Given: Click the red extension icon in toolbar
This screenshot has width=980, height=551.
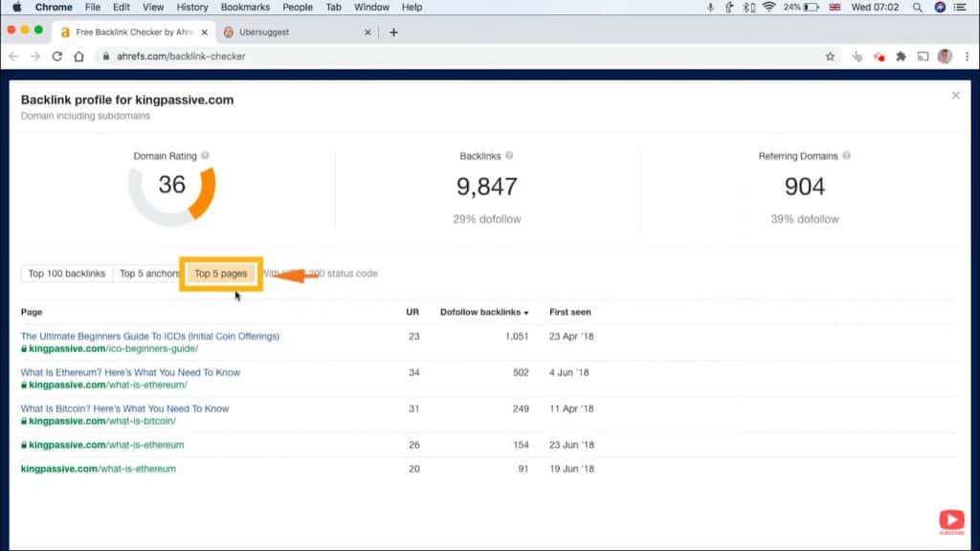Looking at the screenshot, I should 879,56.
